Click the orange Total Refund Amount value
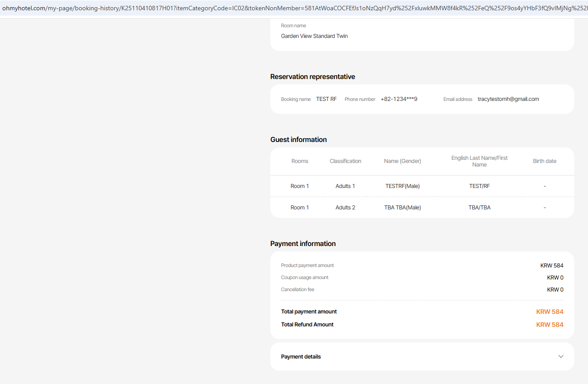 (x=550, y=325)
